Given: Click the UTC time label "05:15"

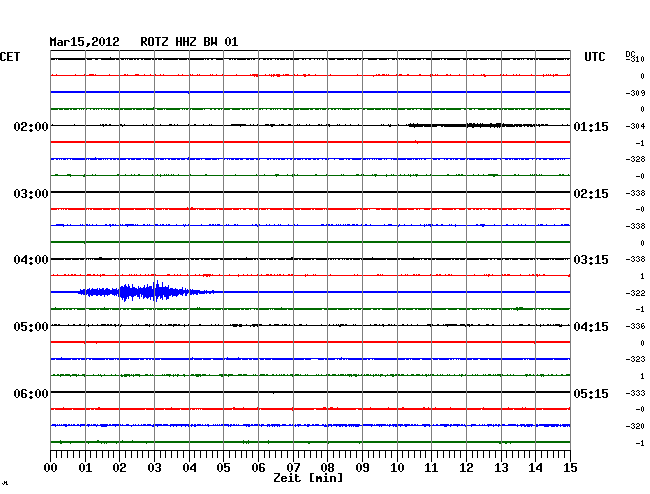Looking at the screenshot, I should point(591,393).
